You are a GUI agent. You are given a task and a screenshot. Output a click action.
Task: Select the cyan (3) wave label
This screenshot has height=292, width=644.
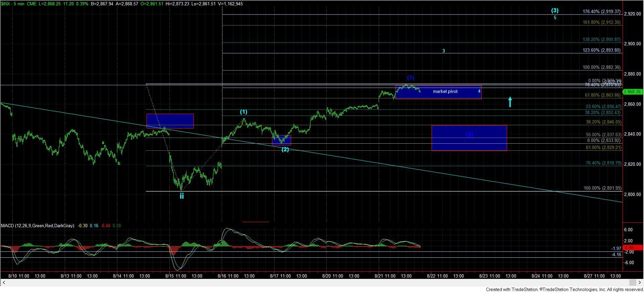(555, 10)
